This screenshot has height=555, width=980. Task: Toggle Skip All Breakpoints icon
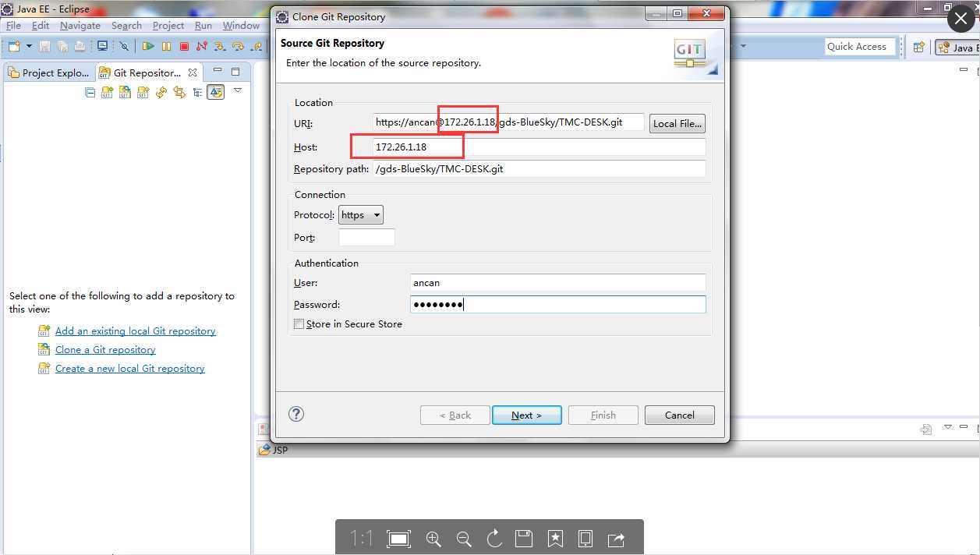124,47
